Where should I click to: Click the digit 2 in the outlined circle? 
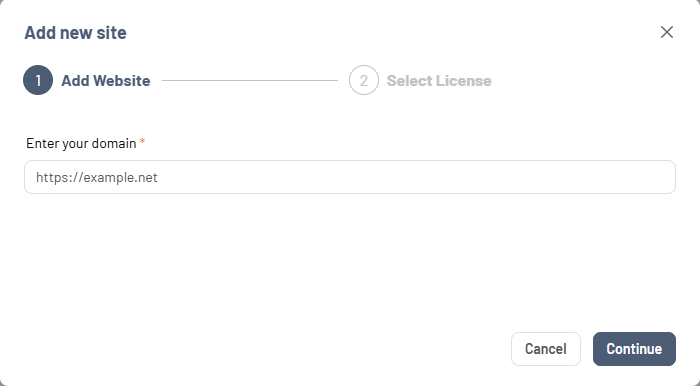(364, 81)
